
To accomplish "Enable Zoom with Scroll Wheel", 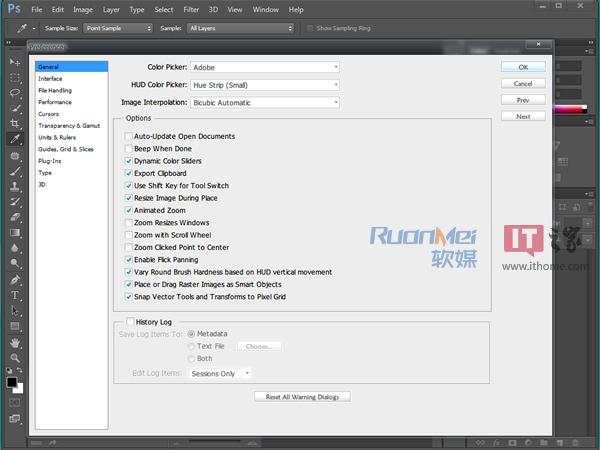I will pos(129,235).
